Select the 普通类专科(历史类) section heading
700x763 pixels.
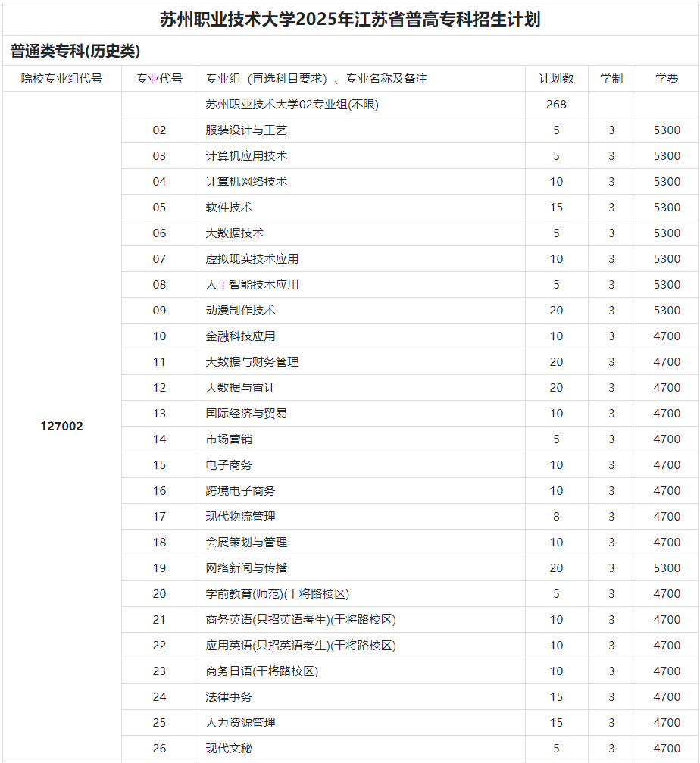(75, 52)
